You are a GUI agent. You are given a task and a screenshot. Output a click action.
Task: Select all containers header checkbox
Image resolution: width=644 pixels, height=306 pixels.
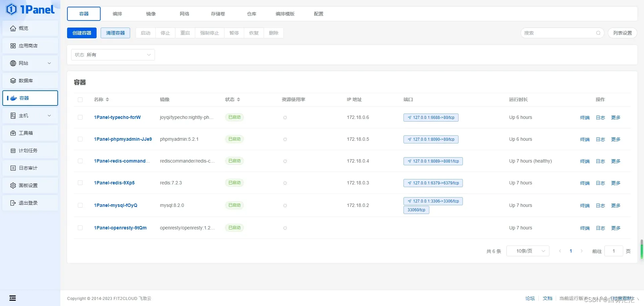coord(80,100)
